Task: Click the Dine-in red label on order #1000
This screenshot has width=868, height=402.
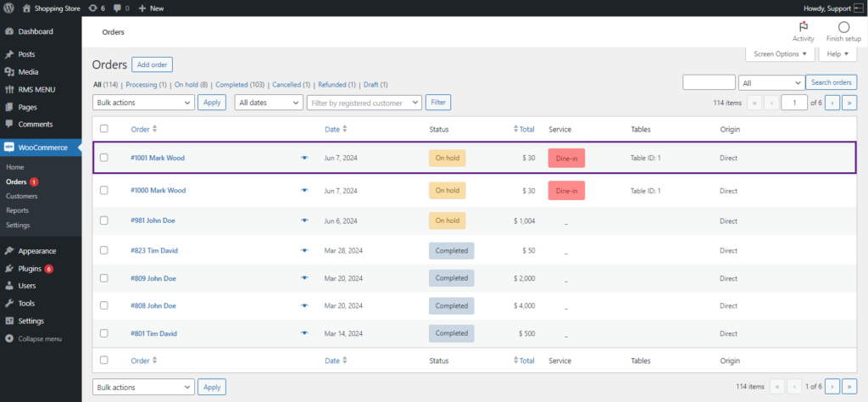Action: coord(567,191)
